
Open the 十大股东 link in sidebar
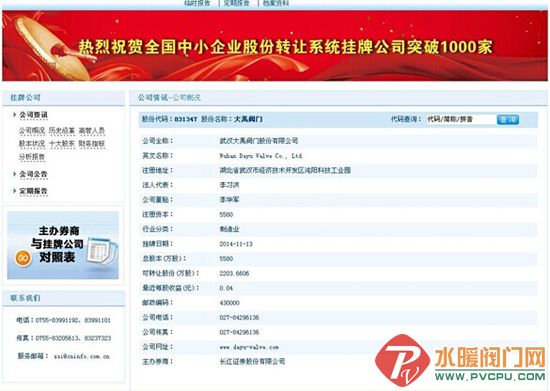[62, 143]
